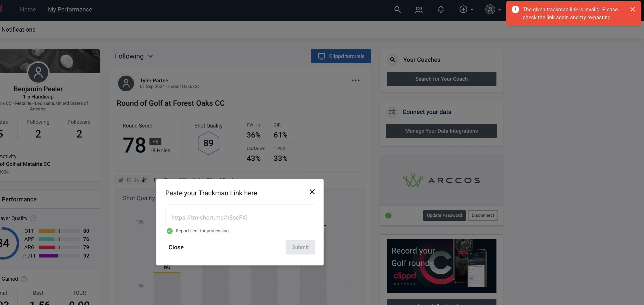Click the add/plus icon in top bar
The width and height of the screenshot is (644, 305).
[x=463, y=9]
